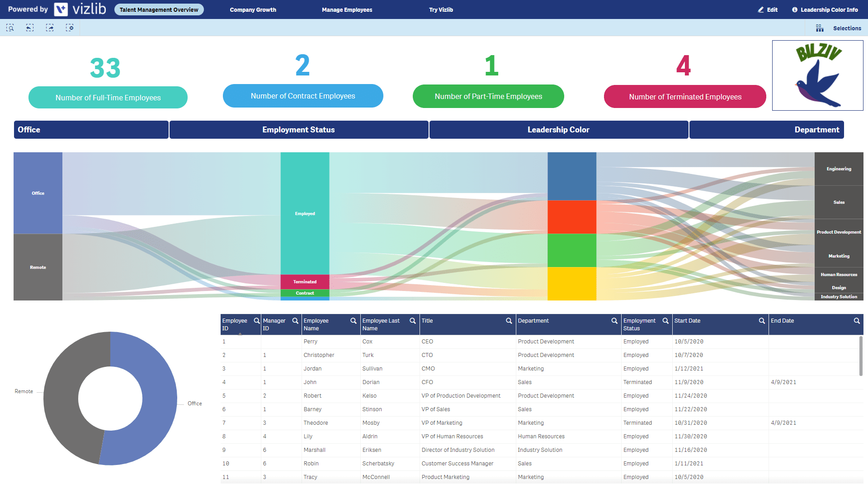
Task: Clear all selections icon
Action: 70,28
